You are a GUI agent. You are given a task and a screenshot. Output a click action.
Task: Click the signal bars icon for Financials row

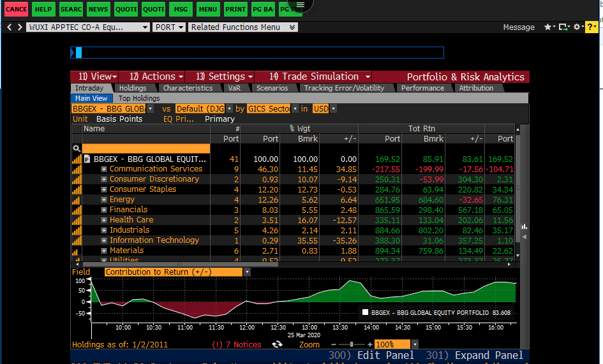pos(77,210)
